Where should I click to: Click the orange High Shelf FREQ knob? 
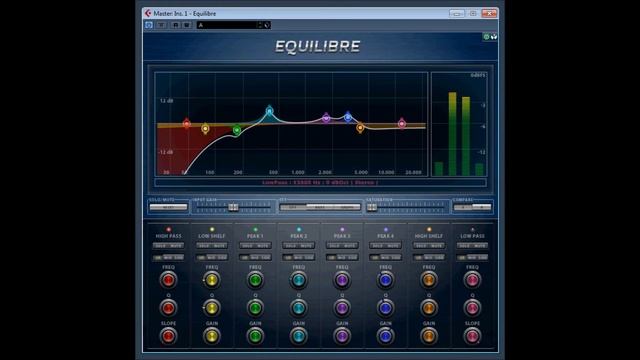[x=429, y=280]
